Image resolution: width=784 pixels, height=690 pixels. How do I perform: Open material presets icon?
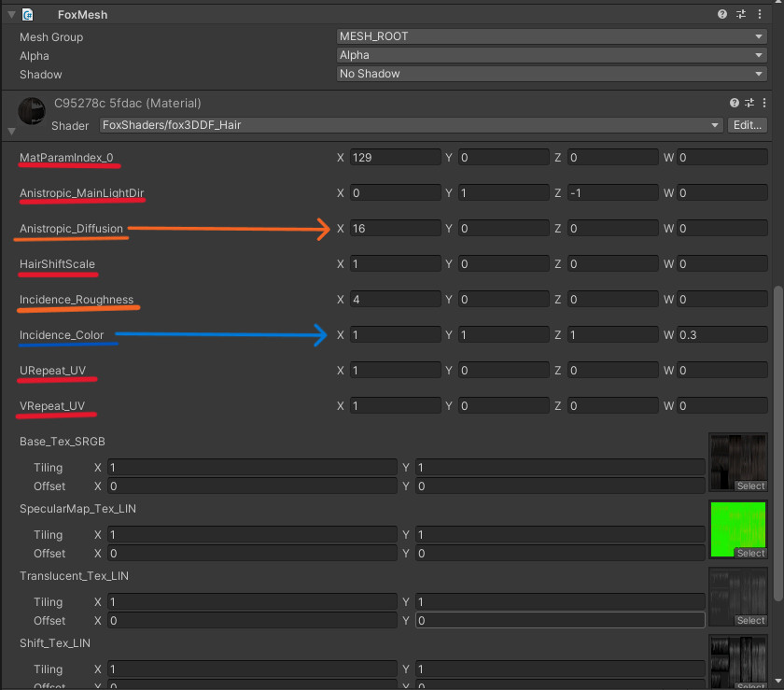[749, 103]
